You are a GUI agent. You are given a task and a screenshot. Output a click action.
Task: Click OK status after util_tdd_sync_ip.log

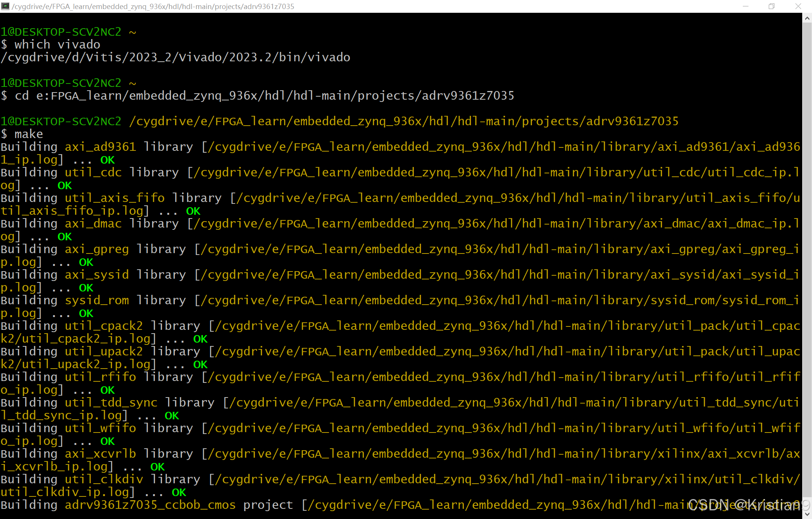tap(172, 416)
